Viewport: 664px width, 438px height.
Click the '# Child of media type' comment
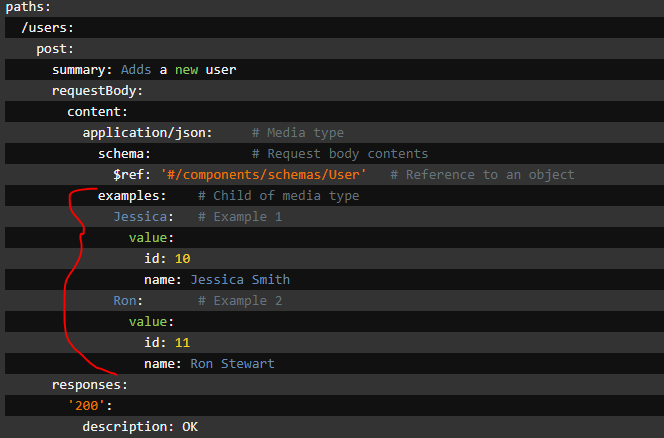click(x=279, y=196)
